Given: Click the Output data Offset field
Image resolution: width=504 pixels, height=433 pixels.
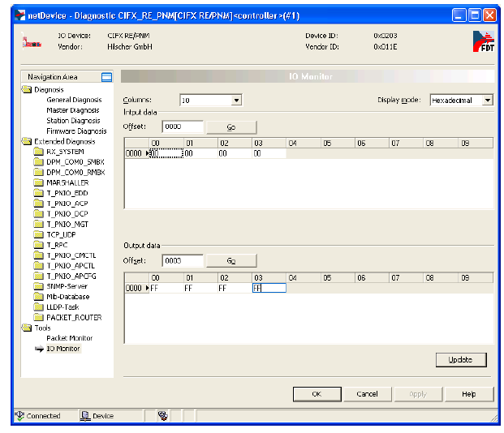Looking at the screenshot, I should (x=181, y=260).
